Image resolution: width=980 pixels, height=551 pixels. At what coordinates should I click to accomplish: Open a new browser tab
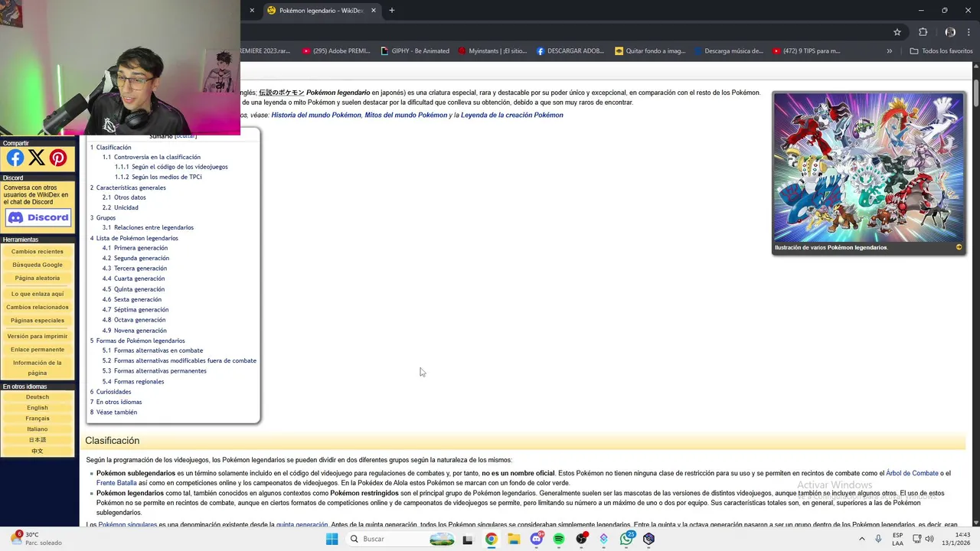pyautogui.click(x=392, y=11)
